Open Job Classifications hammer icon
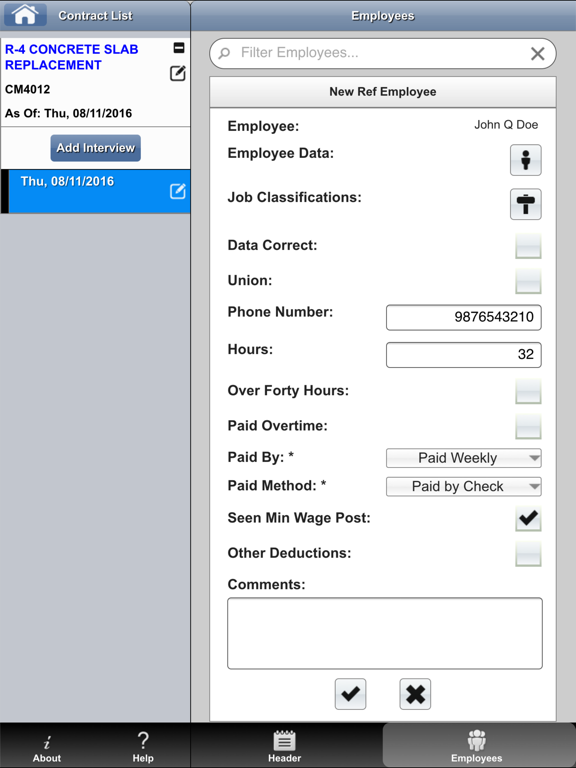 click(526, 204)
